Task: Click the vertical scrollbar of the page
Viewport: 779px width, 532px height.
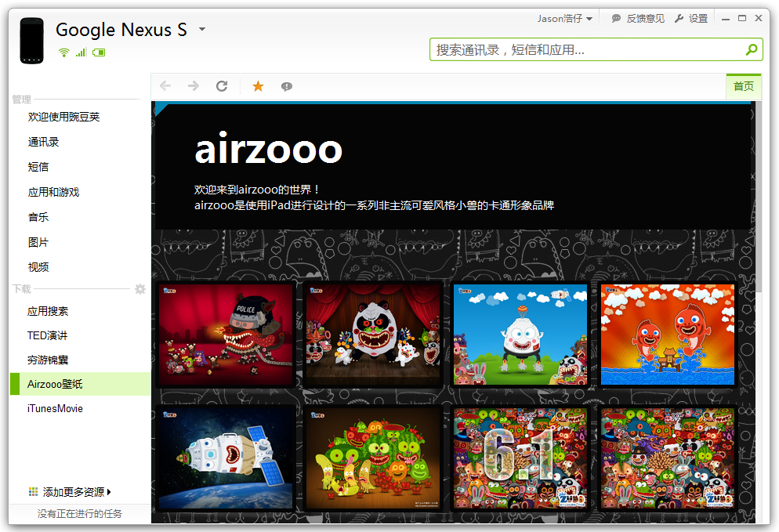Action: tap(759, 197)
